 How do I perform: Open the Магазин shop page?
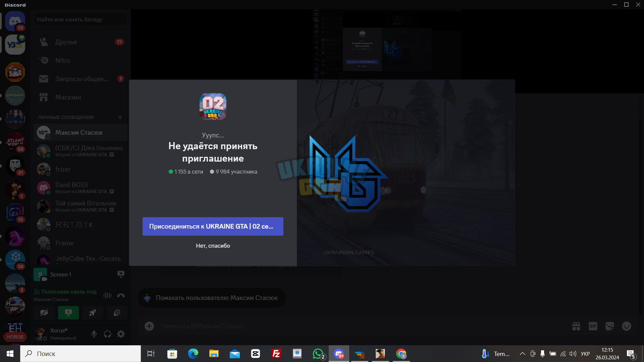click(x=80, y=97)
